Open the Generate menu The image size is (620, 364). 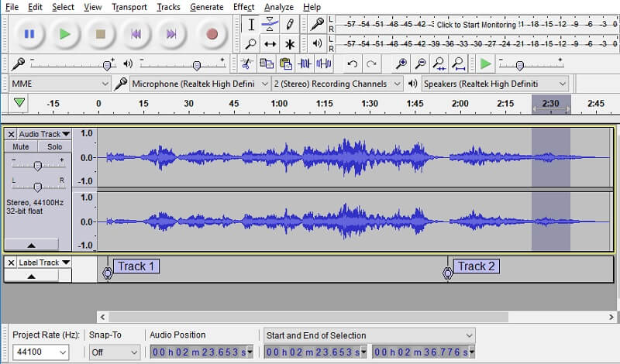[206, 7]
